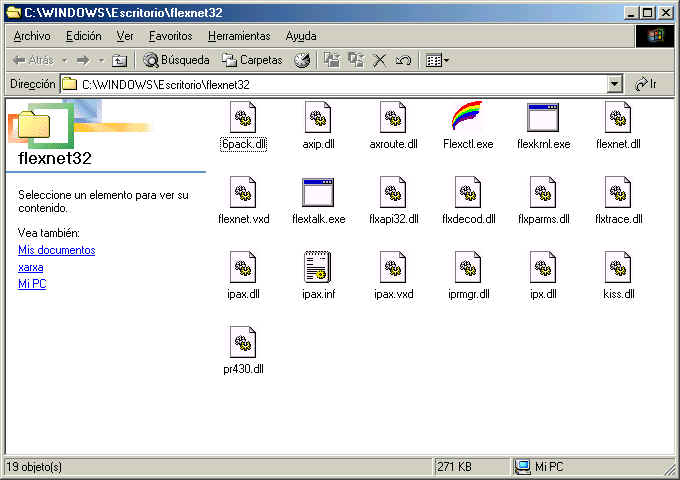This screenshot has width=680, height=480.
Task: Click the Copy To toolbar icon
Action: (356, 60)
